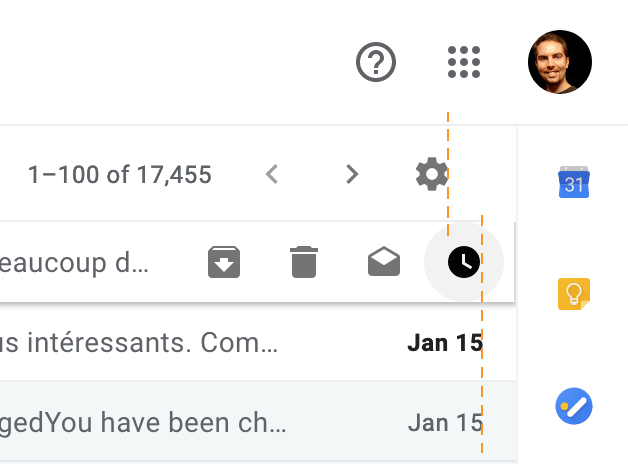Go to older emails with right chevron
This screenshot has width=628, height=464.
[x=351, y=175]
